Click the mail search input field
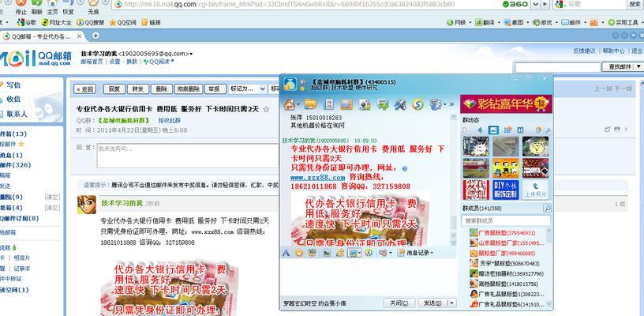The image size is (644, 316). (x=558, y=67)
